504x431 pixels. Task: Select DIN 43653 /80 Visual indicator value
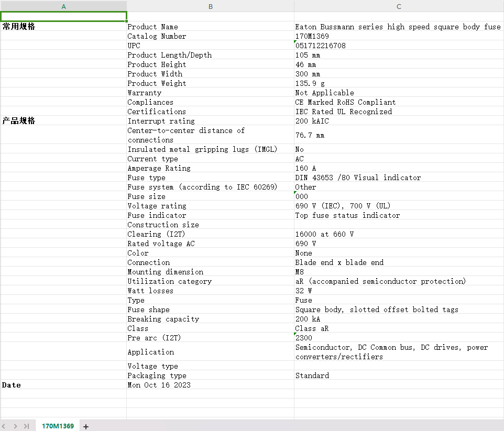[399, 178]
